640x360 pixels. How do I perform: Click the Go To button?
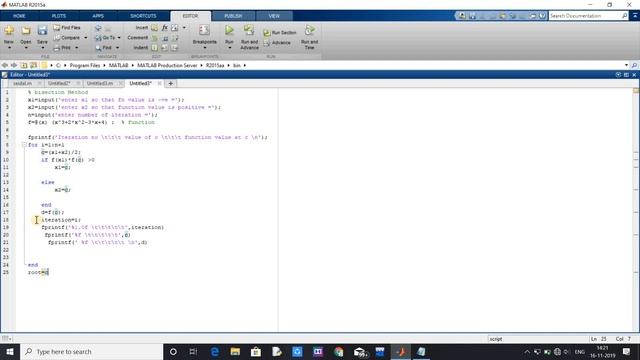(105, 38)
